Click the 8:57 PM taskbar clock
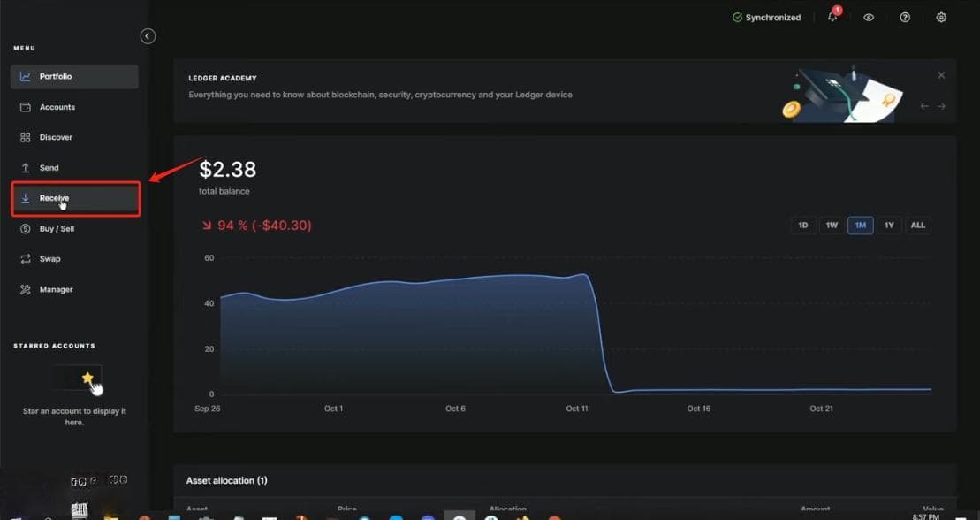This screenshot has height=520, width=980. pyautogui.click(x=925, y=516)
